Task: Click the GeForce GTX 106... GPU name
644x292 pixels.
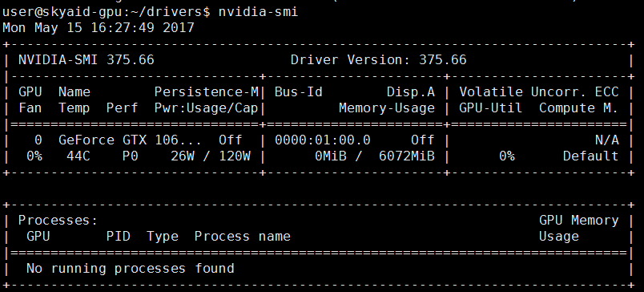Action: coord(131,140)
